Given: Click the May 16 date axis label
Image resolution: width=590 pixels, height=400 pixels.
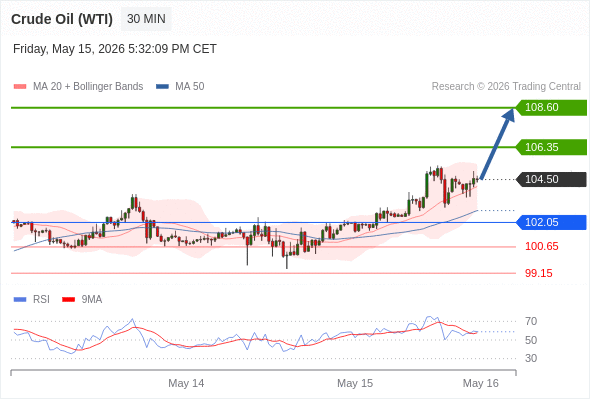Looking at the screenshot, I should [481, 383].
